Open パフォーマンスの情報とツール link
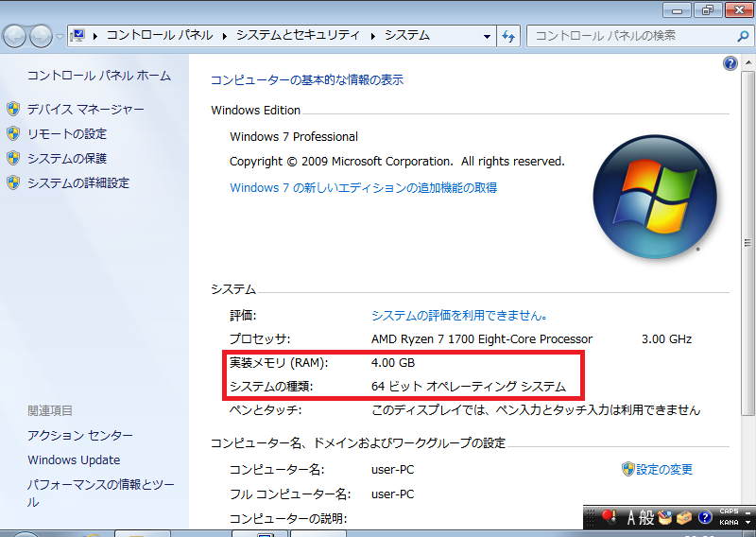This screenshot has height=537, width=756. tap(101, 494)
